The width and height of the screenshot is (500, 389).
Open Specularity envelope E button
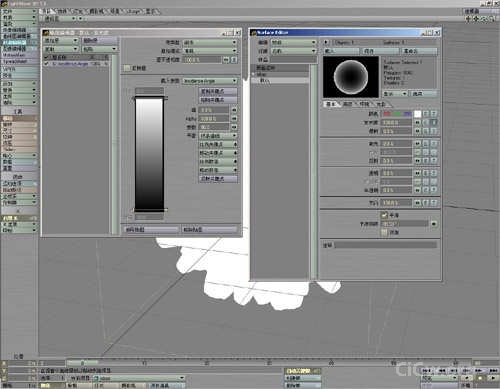(426, 144)
